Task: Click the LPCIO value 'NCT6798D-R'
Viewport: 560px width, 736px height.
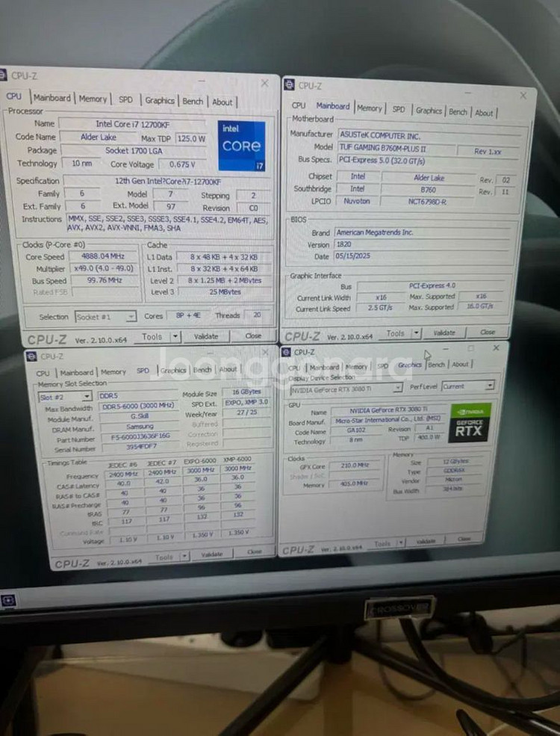Action: [x=427, y=201]
